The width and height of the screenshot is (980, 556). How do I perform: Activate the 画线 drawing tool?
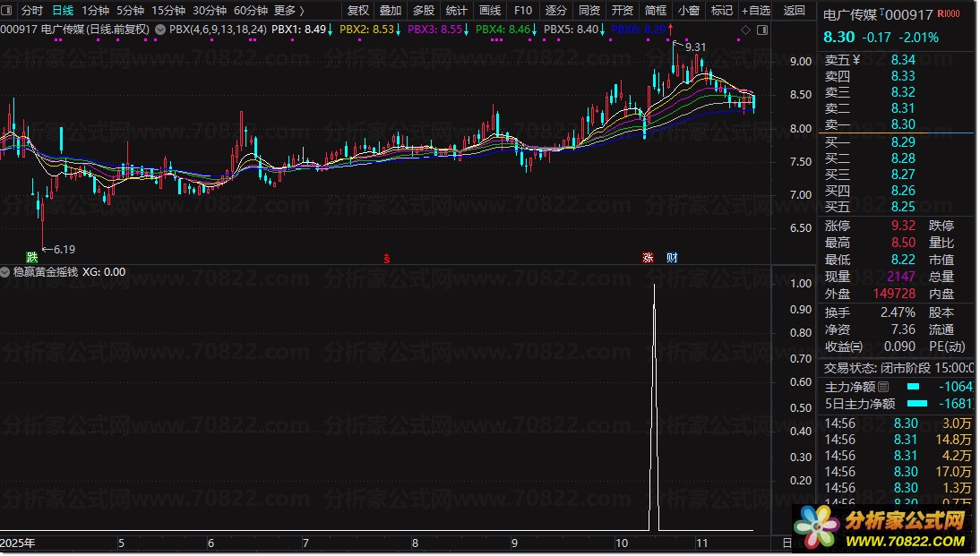point(489,11)
